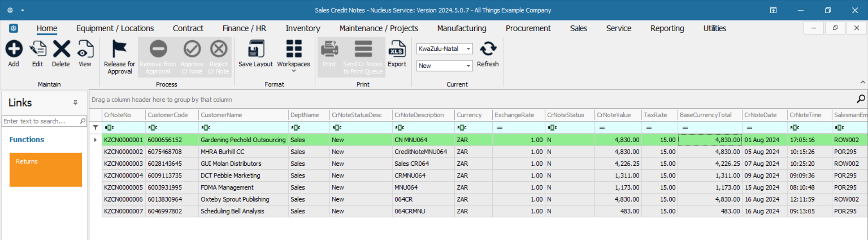Viewport: 868px width, 240px height.
Task: Open the Maintenance / Projects tab
Action: coord(379,28)
